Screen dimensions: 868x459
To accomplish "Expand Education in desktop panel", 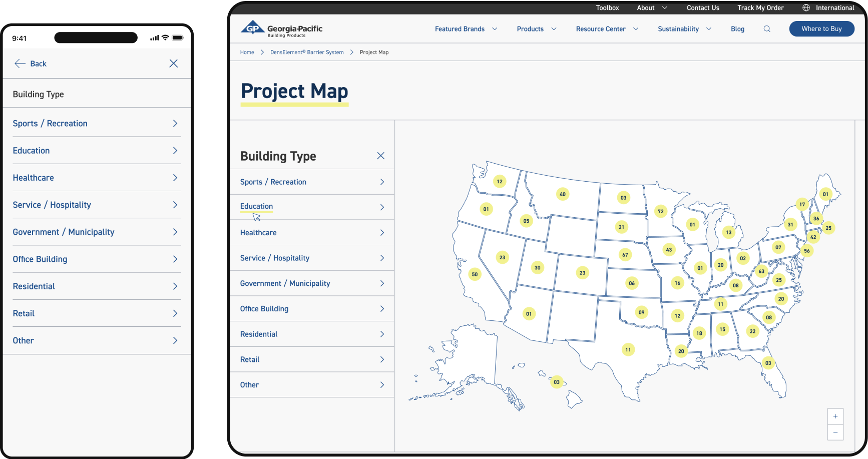I will click(x=312, y=207).
